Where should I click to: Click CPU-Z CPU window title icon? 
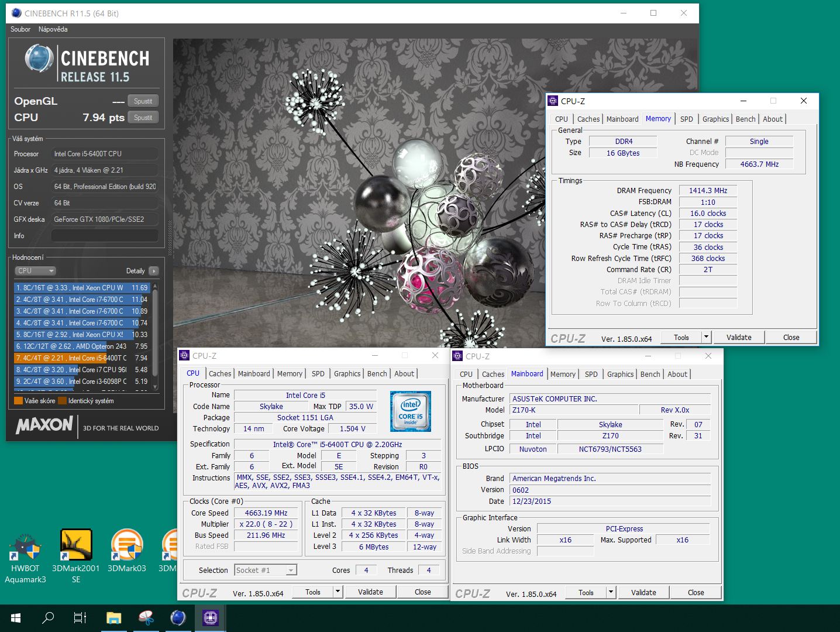point(184,355)
